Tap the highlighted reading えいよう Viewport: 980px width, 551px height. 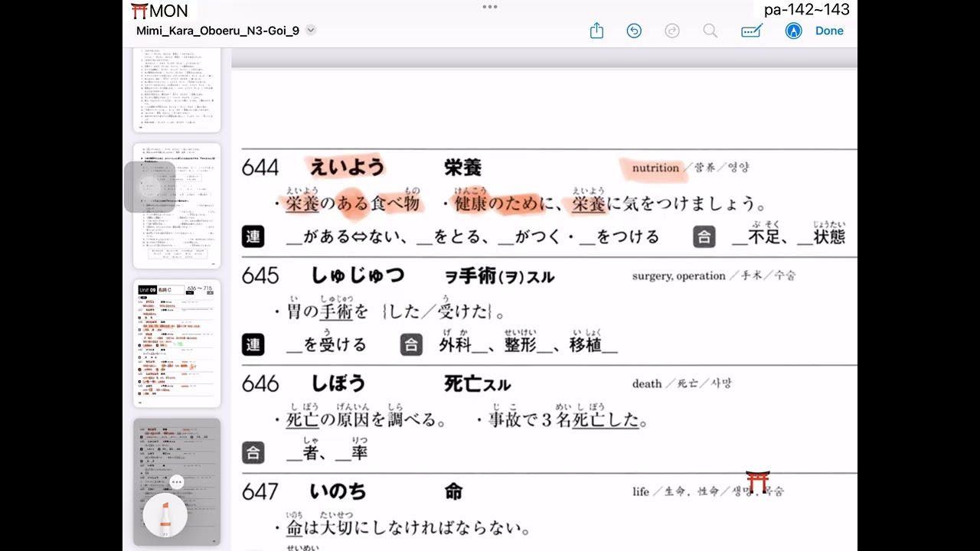(345, 166)
